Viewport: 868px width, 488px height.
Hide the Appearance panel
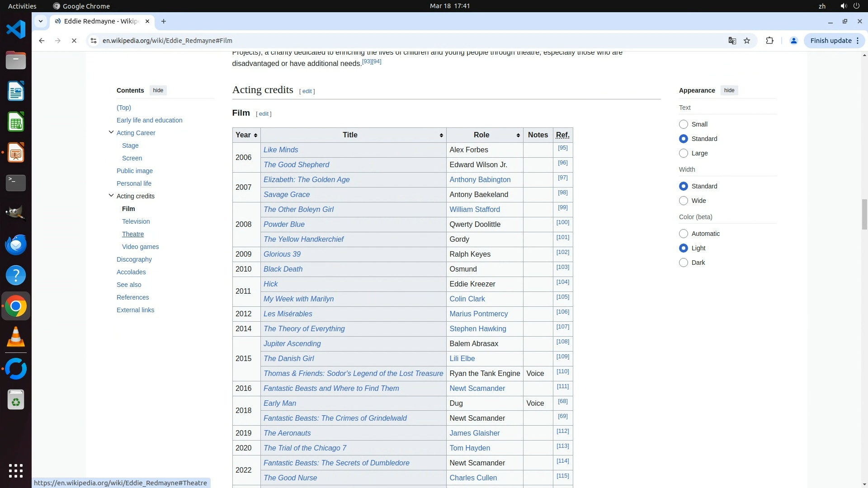729,90
